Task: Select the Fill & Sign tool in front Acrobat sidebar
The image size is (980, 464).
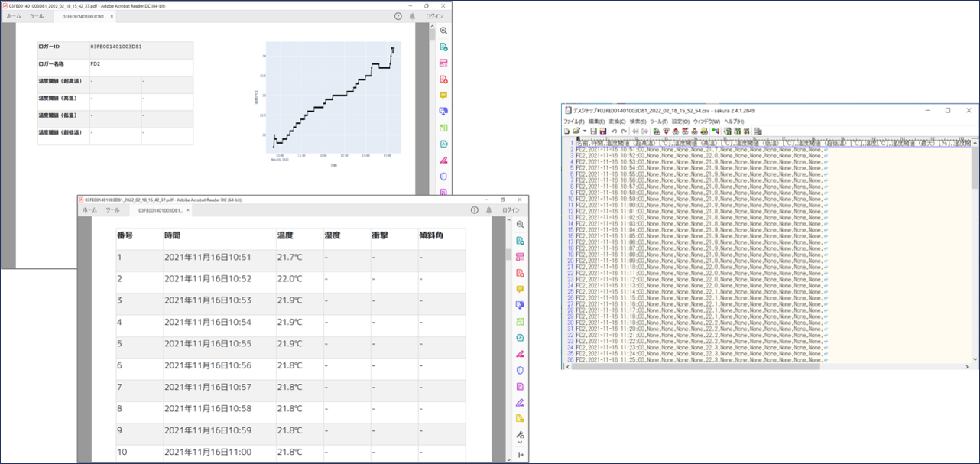Action: pyautogui.click(x=520, y=354)
